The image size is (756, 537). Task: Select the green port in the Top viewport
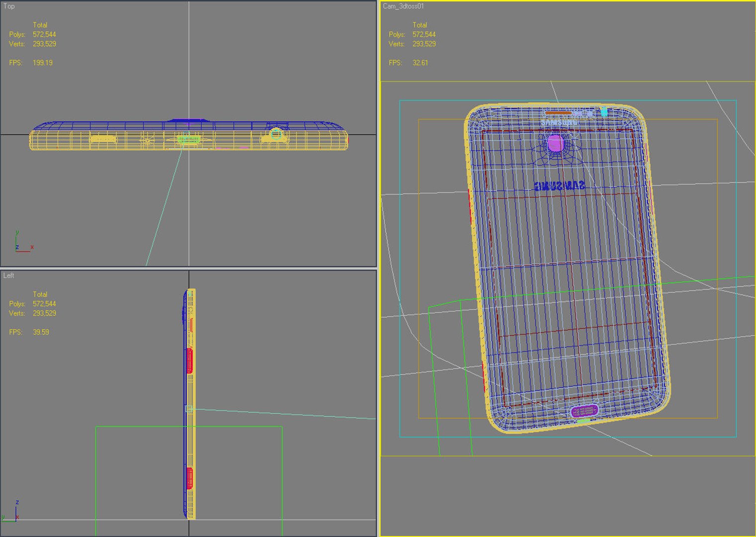pyautogui.click(x=189, y=139)
